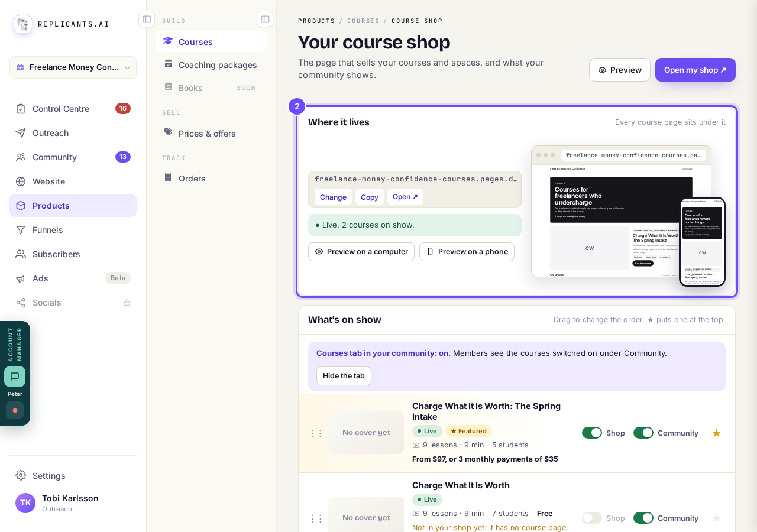This screenshot has height=532, width=757.
Task: Grab the drag handle for Charge What It Is Worth
Action: point(316,518)
